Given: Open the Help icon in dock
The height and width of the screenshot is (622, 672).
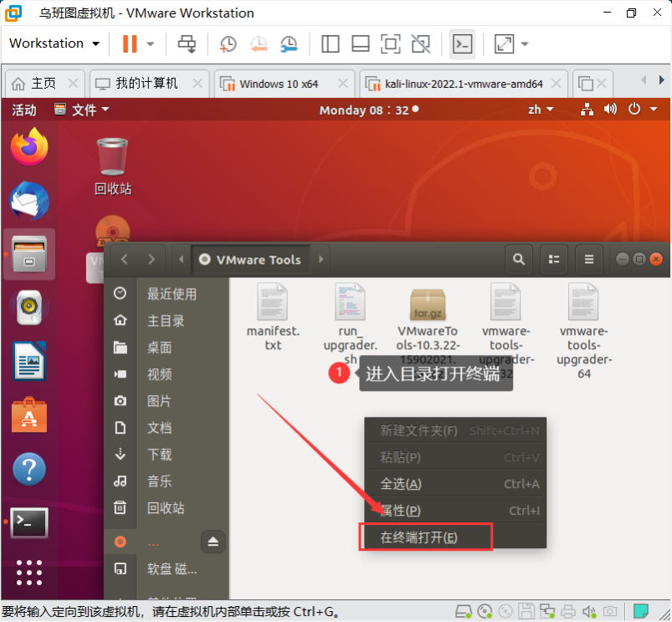Looking at the screenshot, I should [x=29, y=469].
